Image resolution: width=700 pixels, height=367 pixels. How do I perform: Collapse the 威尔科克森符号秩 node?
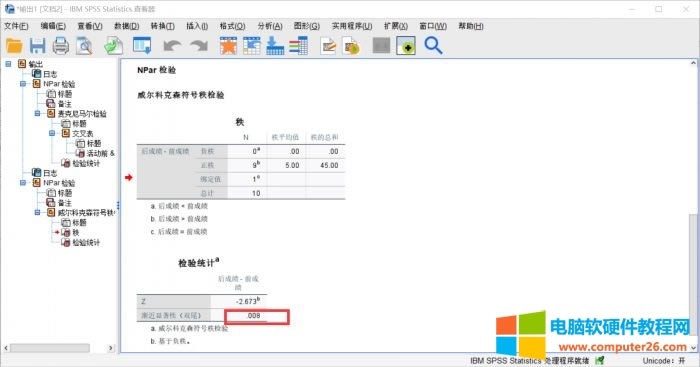[38, 213]
